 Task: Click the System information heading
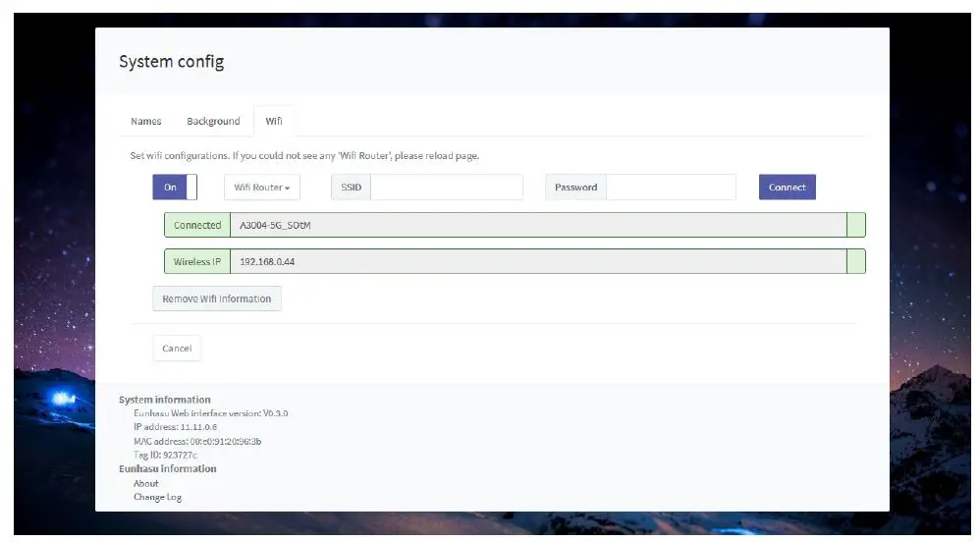tap(164, 400)
